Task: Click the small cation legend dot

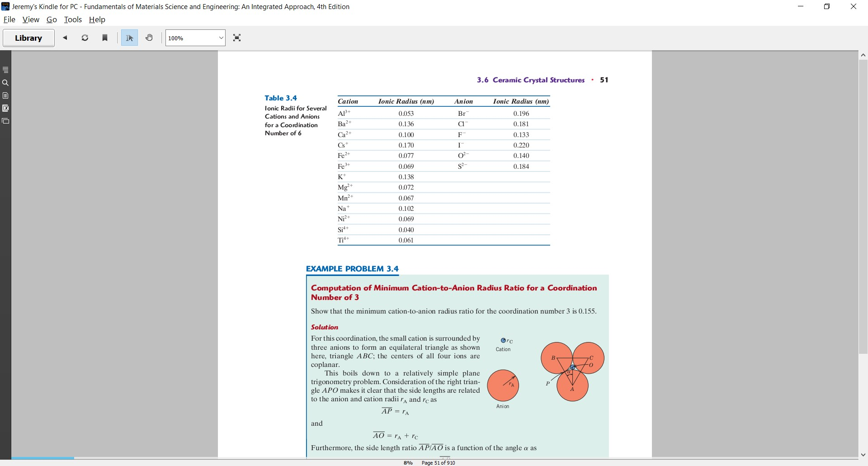Action: point(503,340)
